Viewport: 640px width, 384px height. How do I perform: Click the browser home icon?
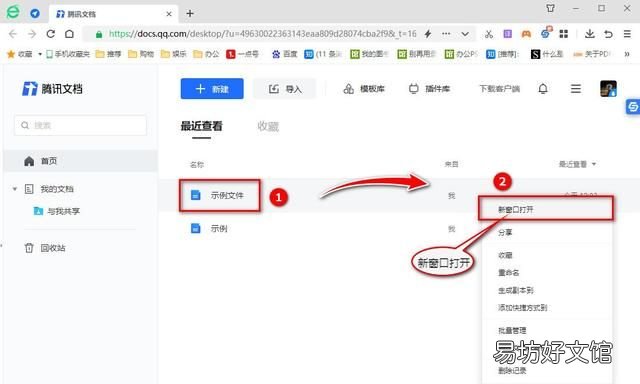click(69, 34)
